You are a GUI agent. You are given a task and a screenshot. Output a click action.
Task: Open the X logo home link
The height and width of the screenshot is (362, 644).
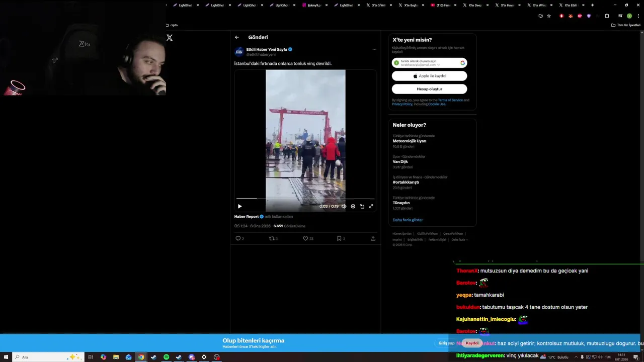click(170, 38)
